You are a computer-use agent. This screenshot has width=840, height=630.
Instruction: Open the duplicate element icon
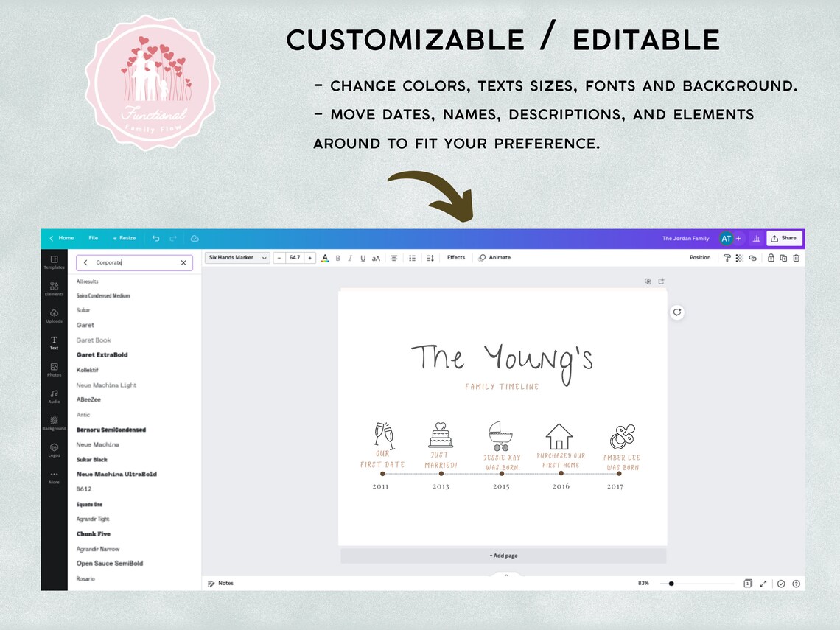pos(783,258)
